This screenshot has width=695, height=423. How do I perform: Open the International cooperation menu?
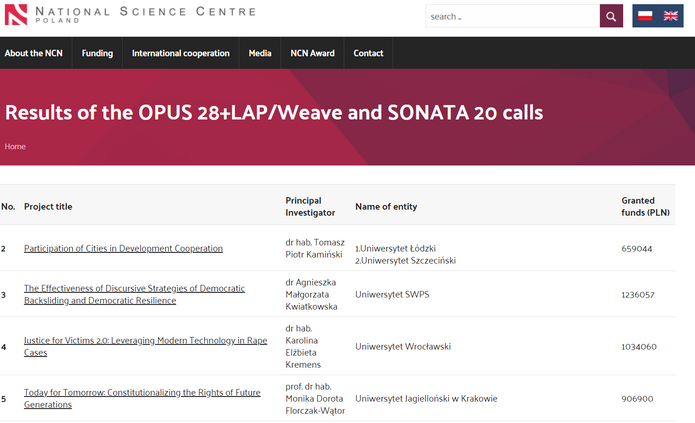180,54
